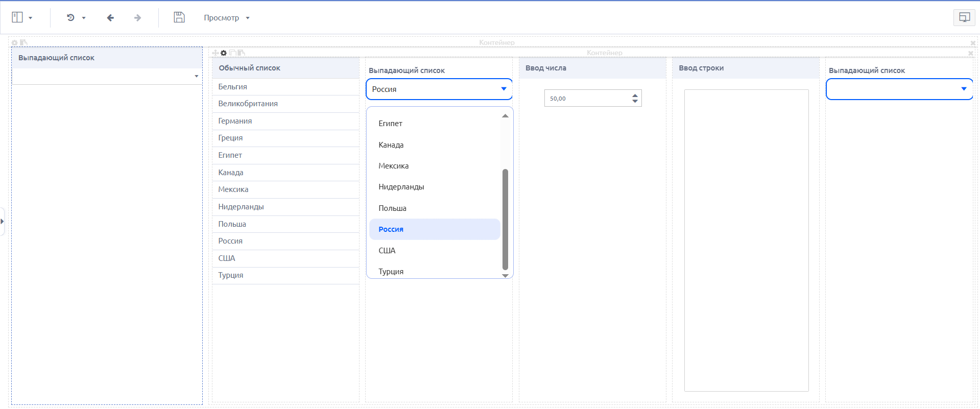This screenshot has width=980, height=409.
Task: Click dropdown list scroll up arrow
Action: [x=505, y=116]
